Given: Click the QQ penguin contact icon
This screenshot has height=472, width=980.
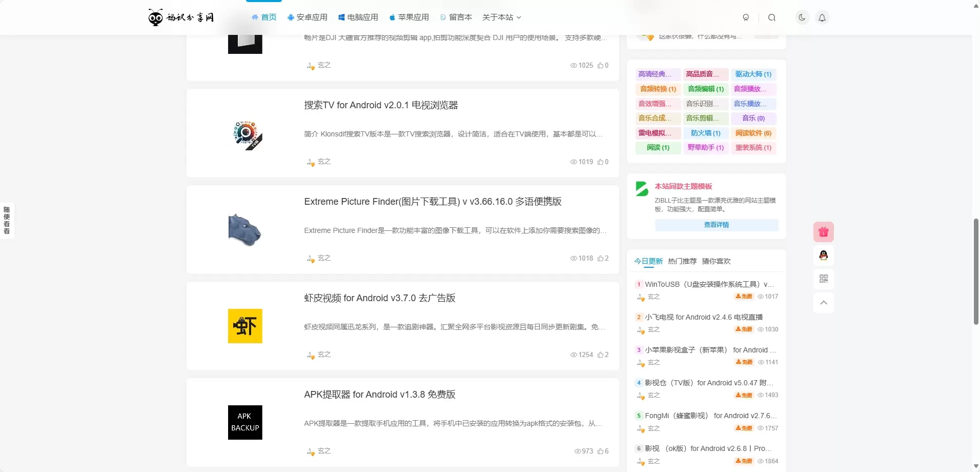Looking at the screenshot, I should [824, 255].
